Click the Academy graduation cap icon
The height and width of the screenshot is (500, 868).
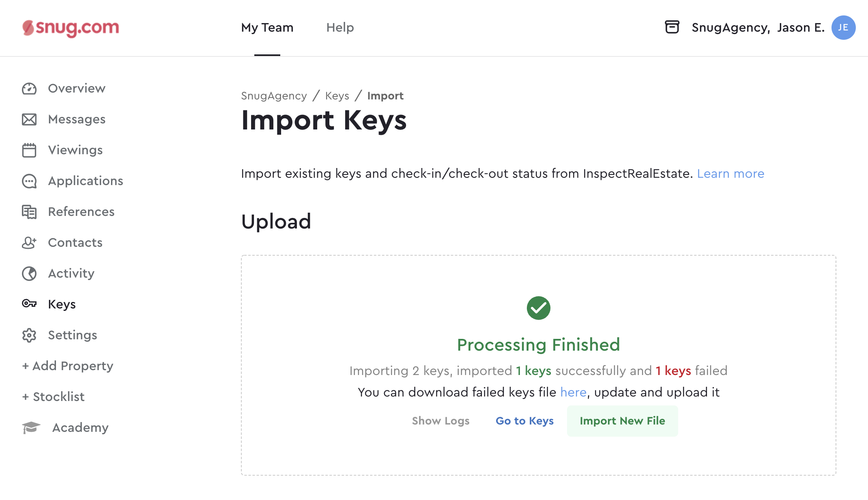click(31, 427)
